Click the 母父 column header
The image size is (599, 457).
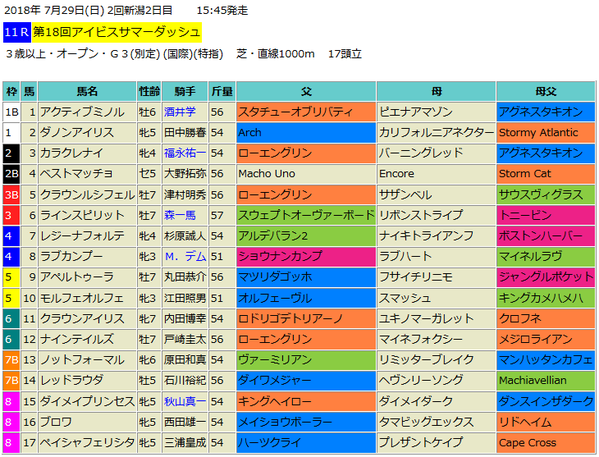point(546,91)
